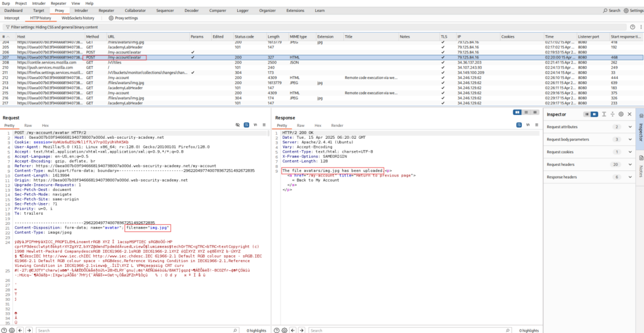
Task: Go to next Response search match
Action: [x=301, y=330]
